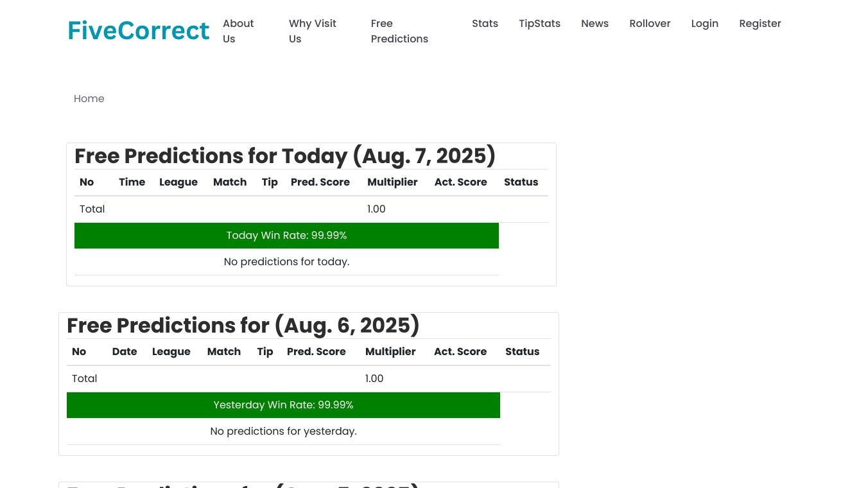Open the About Us page
This screenshot has width=868, height=488.
(x=238, y=31)
